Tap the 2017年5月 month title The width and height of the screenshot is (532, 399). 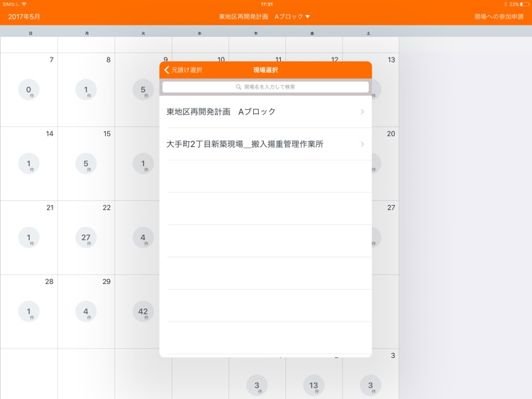click(24, 16)
